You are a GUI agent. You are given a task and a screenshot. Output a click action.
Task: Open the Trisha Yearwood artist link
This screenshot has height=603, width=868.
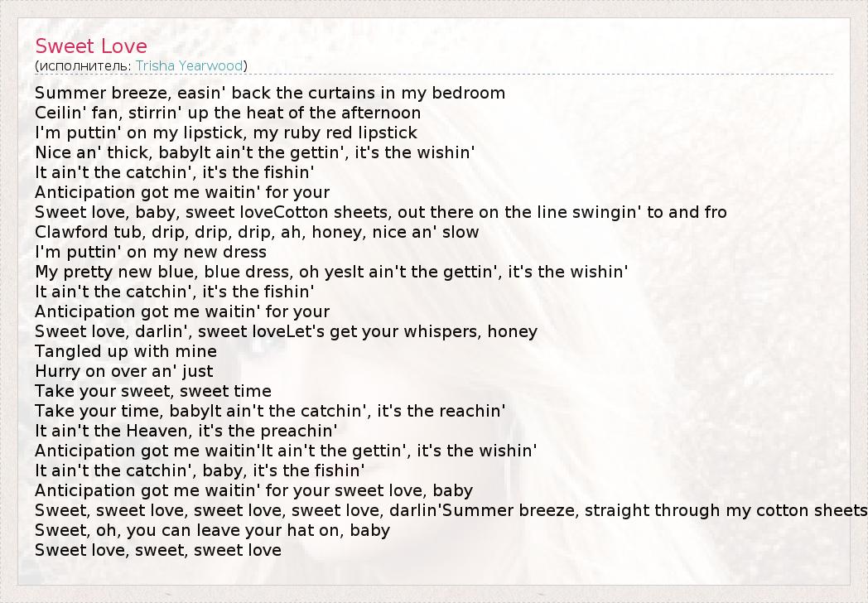(x=189, y=65)
